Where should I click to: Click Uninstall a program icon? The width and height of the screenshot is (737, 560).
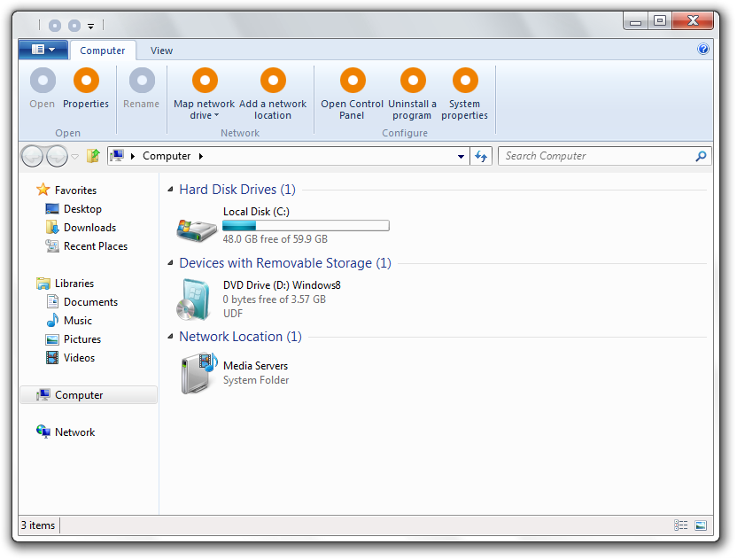pos(413,81)
